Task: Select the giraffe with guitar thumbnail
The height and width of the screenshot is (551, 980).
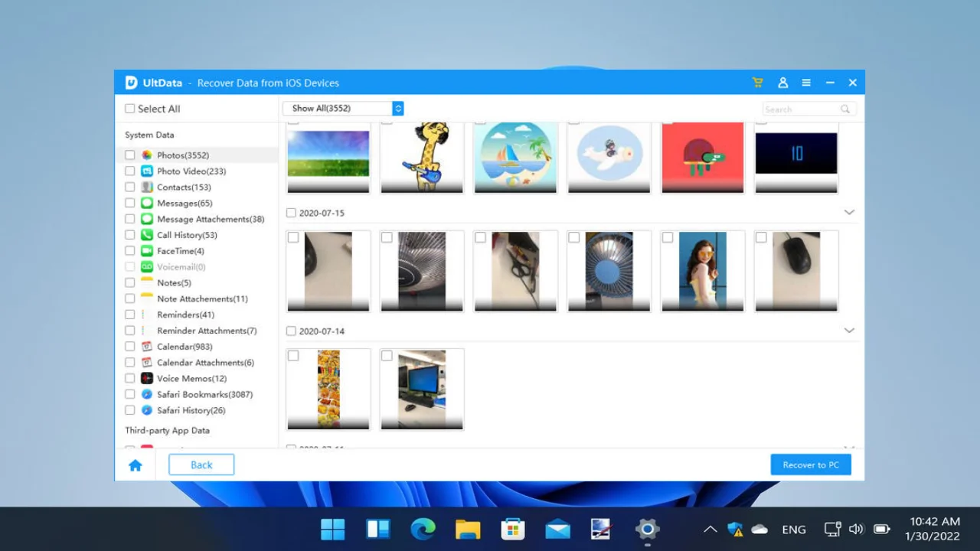Action: [422, 158]
